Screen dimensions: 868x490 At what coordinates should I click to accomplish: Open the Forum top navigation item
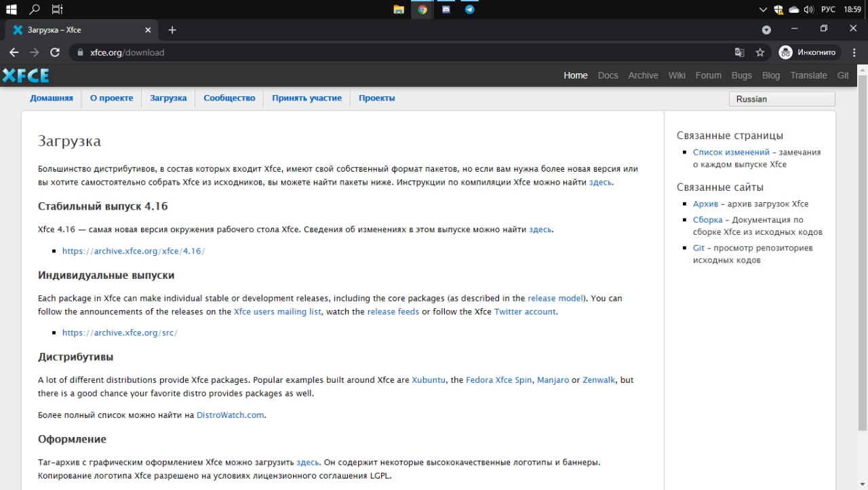point(708,75)
